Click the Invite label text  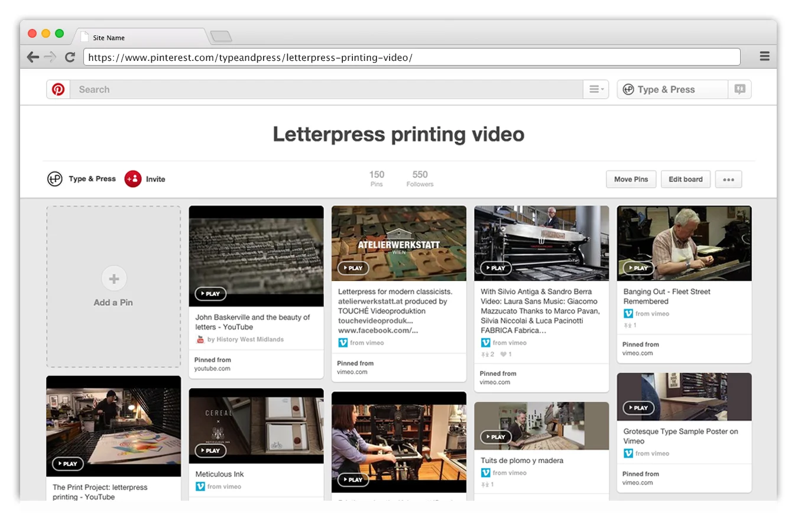click(155, 179)
